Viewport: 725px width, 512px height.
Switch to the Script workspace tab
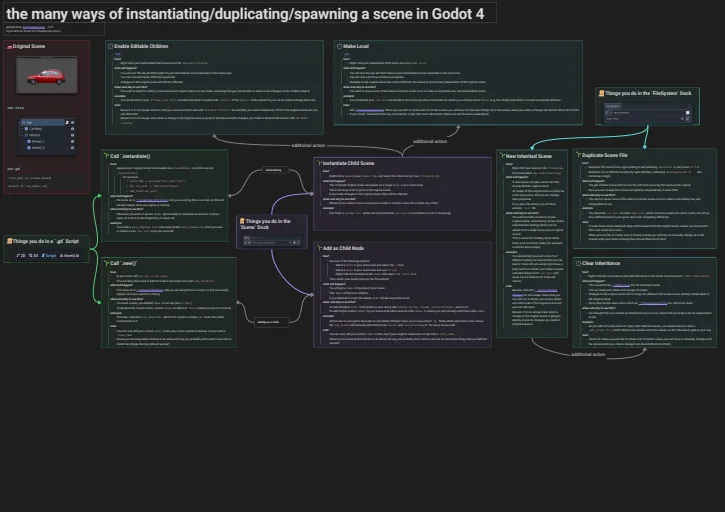point(49,255)
